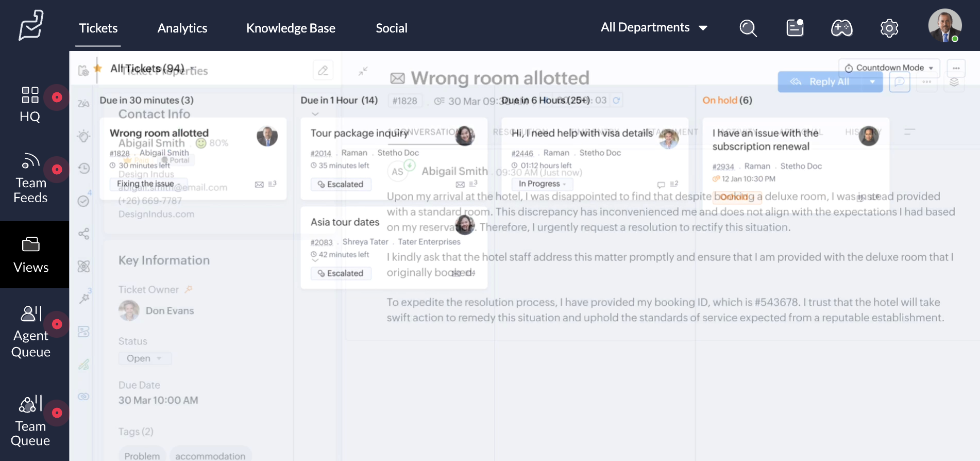Open the In Progress status dropdown
980x461 pixels.
pyautogui.click(x=542, y=184)
